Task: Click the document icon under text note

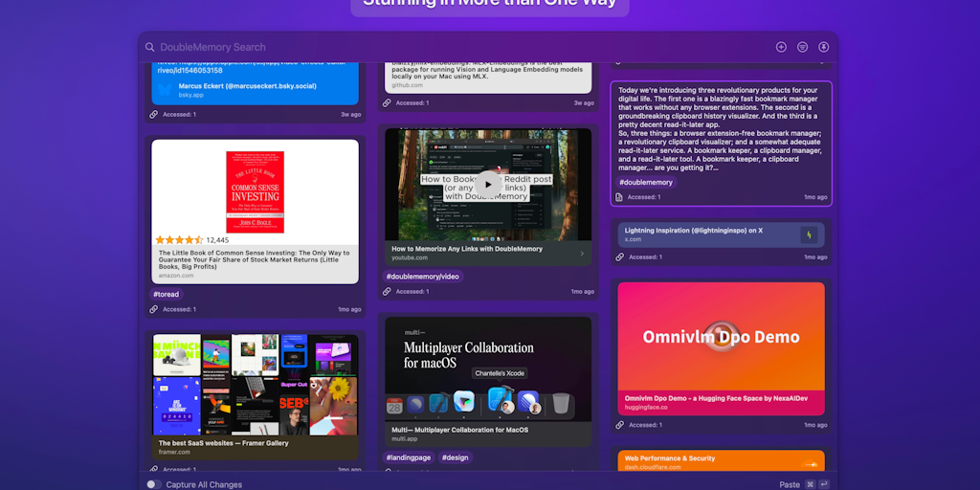Action: pyautogui.click(x=619, y=197)
